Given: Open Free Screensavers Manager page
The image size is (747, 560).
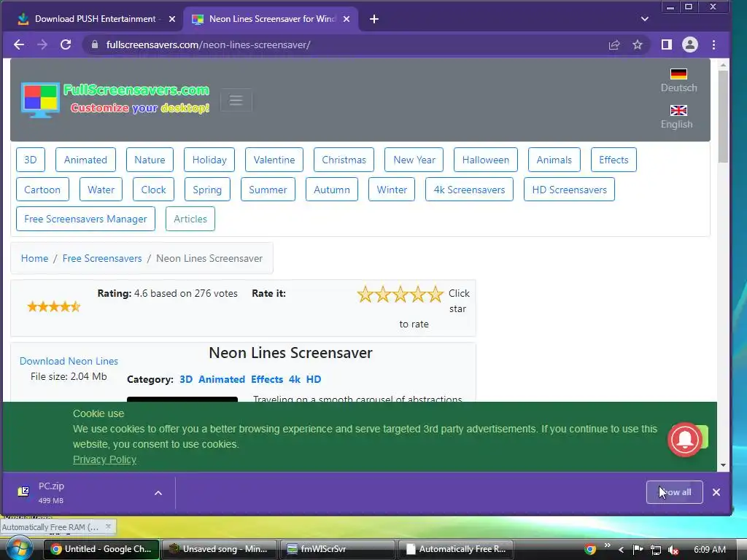Looking at the screenshot, I should pyautogui.click(x=86, y=219).
